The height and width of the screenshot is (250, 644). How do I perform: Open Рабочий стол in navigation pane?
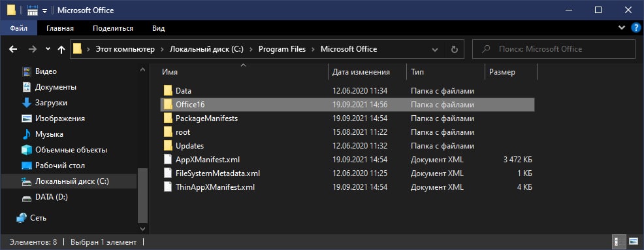60,165
